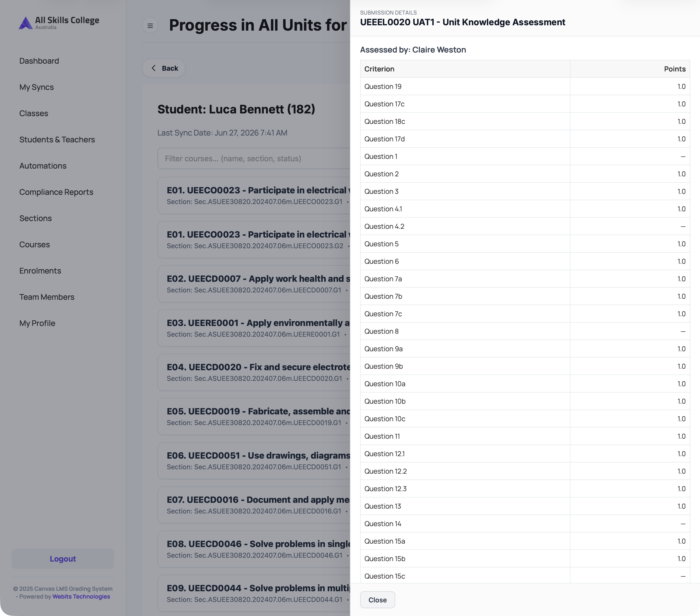Select the Question 1 row

point(525,156)
